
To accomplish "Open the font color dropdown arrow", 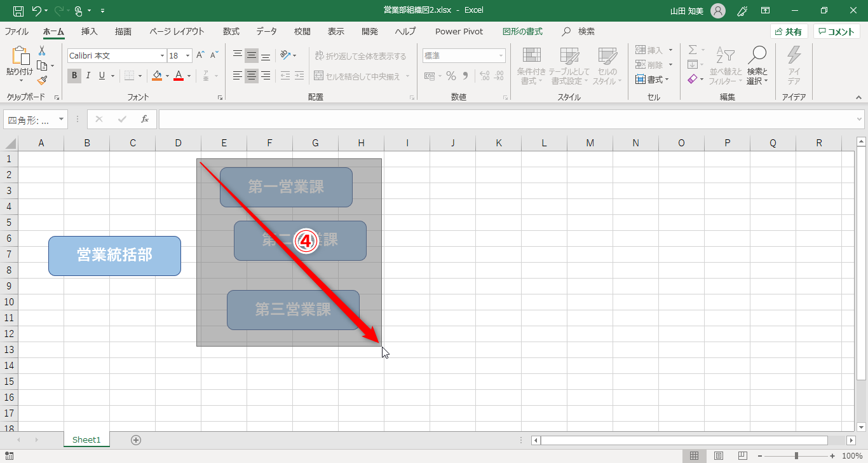I will pyautogui.click(x=189, y=76).
